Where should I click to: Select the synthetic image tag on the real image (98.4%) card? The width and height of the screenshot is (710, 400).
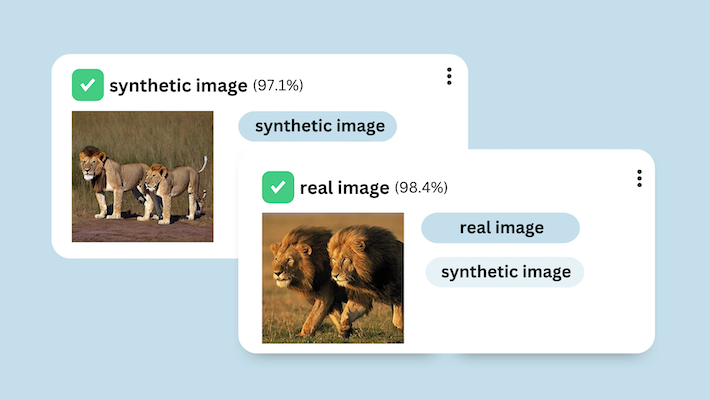[505, 272]
